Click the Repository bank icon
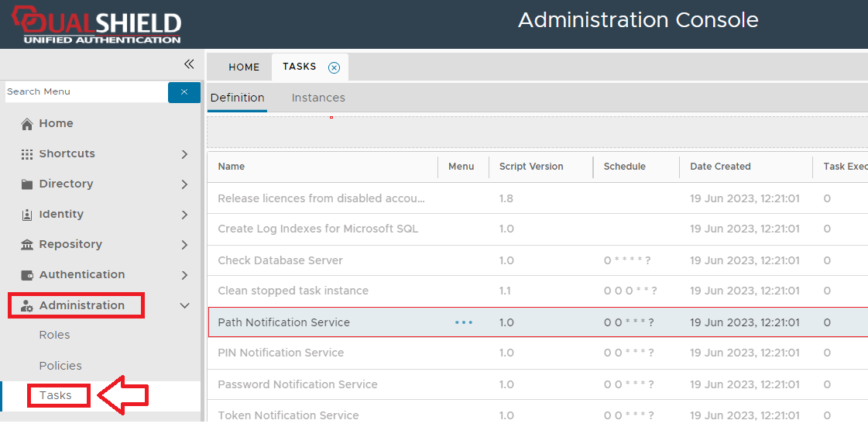The image size is (868, 427). pos(27,245)
